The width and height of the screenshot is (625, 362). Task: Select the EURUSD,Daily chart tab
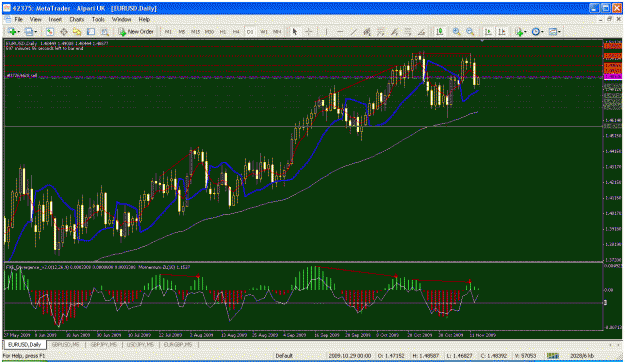(x=25, y=344)
